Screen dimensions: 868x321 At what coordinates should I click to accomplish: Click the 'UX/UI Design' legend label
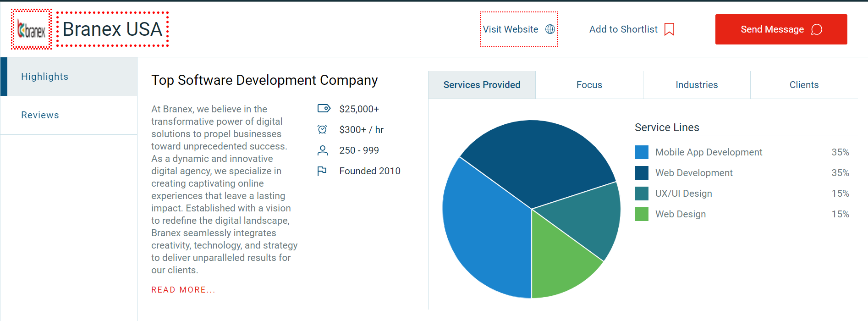(x=684, y=194)
